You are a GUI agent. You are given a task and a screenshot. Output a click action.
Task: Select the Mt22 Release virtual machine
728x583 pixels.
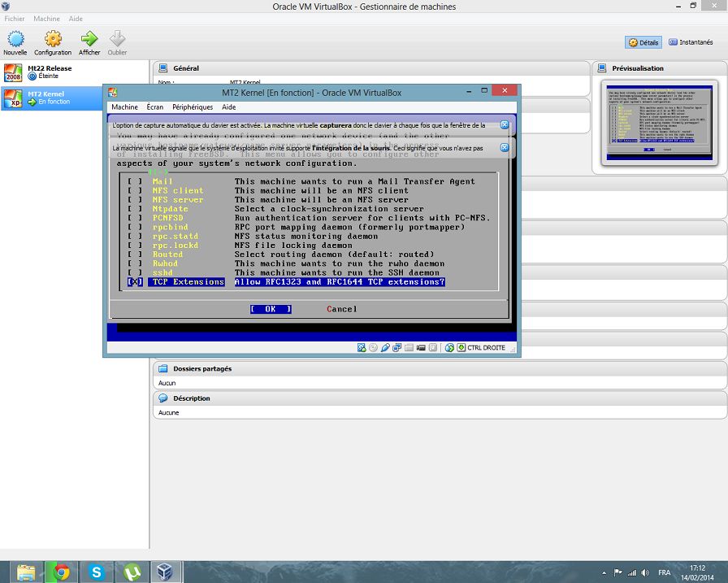pyautogui.click(x=75, y=72)
